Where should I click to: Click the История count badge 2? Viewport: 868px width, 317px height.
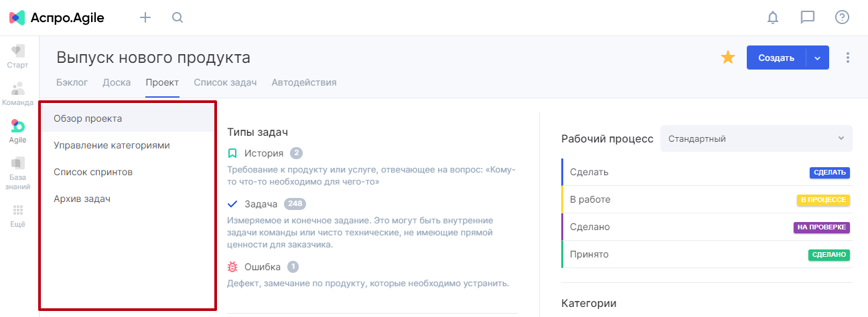[296, 153]
